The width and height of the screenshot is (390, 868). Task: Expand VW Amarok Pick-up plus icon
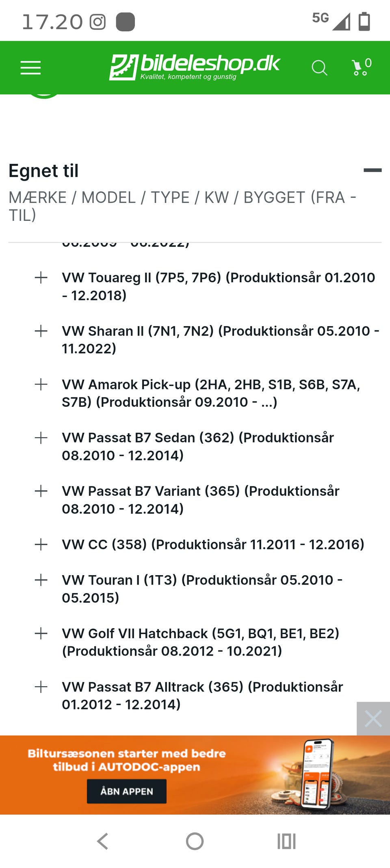pyautogui.click(x=41, y=384)
